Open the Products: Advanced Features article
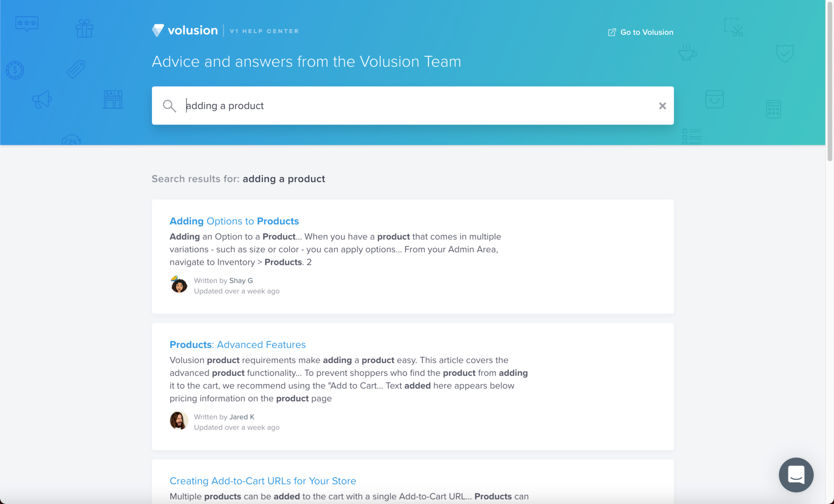Image resolution: width=834 pixels, height=504 pixels. pyautogui.click(x=237, y=344)
